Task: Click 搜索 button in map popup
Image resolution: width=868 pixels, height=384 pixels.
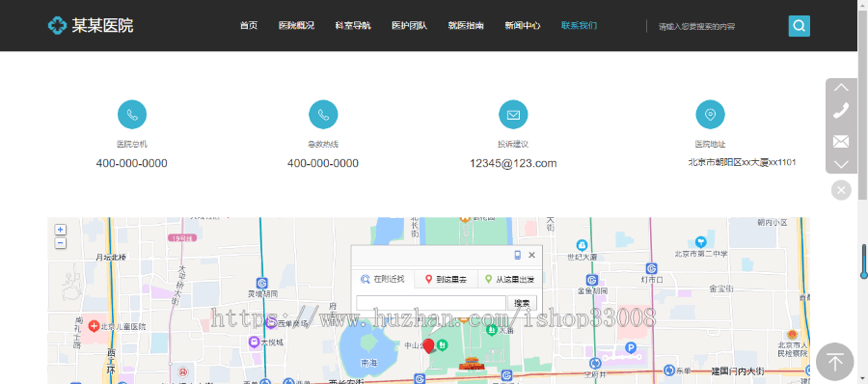Action: click(522, 303)
